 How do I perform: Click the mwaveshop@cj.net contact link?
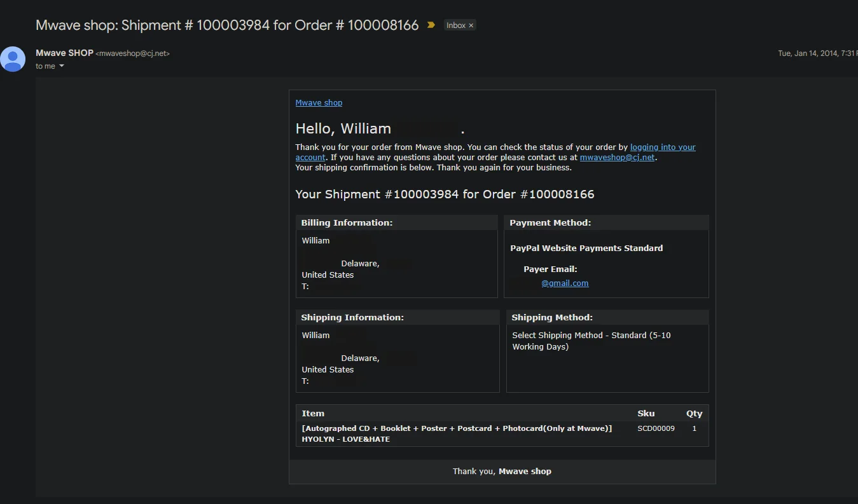click(x=617, y=157)
